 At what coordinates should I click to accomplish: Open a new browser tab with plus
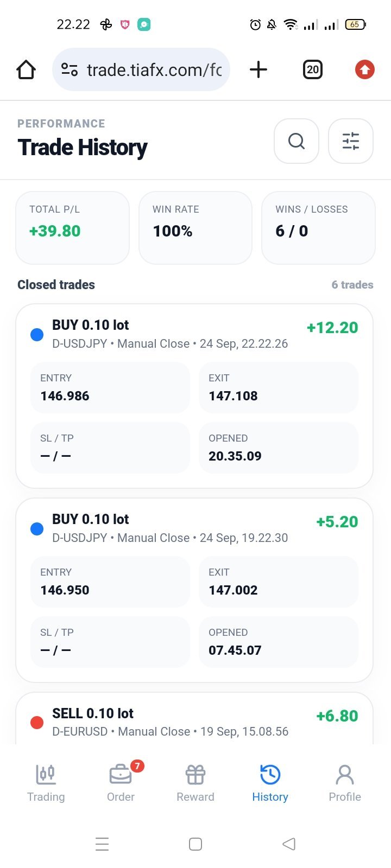[258, 69]
